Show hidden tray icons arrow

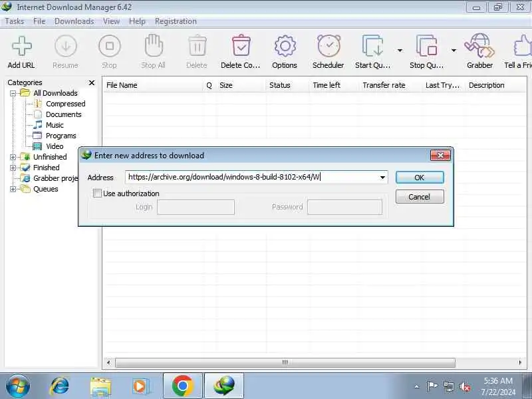(417, 386)
